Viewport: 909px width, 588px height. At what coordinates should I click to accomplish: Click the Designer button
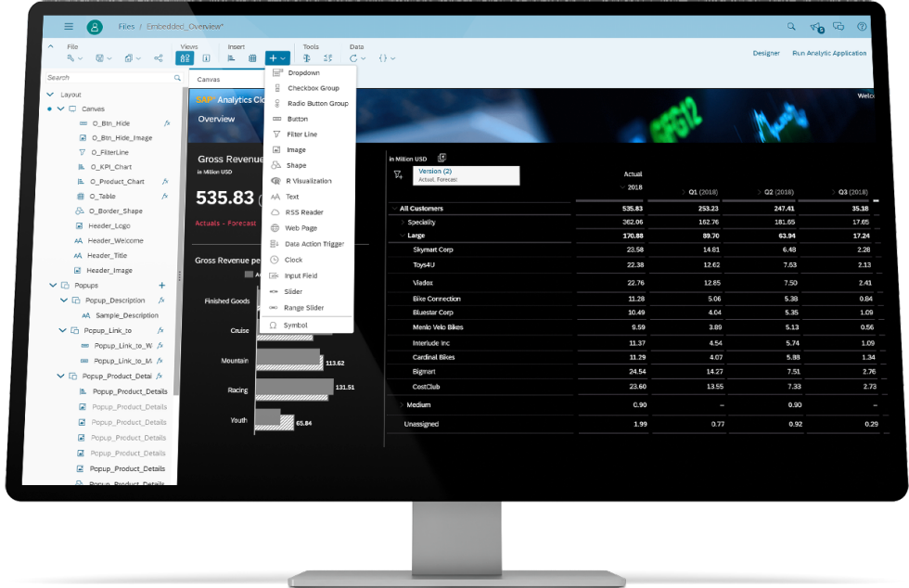pos(766,53)
